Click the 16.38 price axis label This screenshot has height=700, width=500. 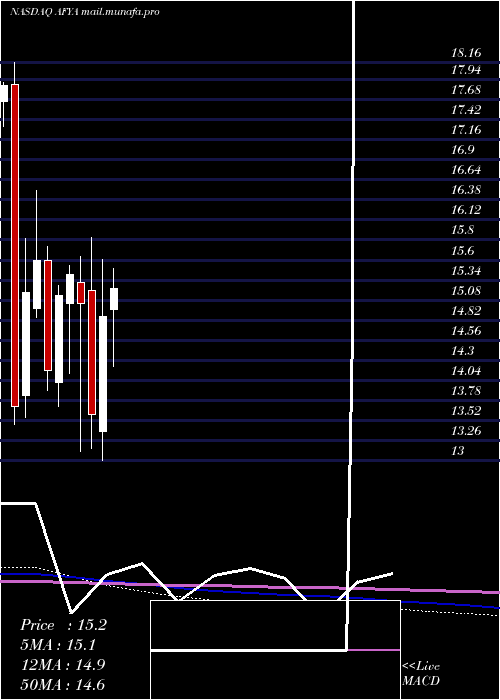click(x=466, y=190)
